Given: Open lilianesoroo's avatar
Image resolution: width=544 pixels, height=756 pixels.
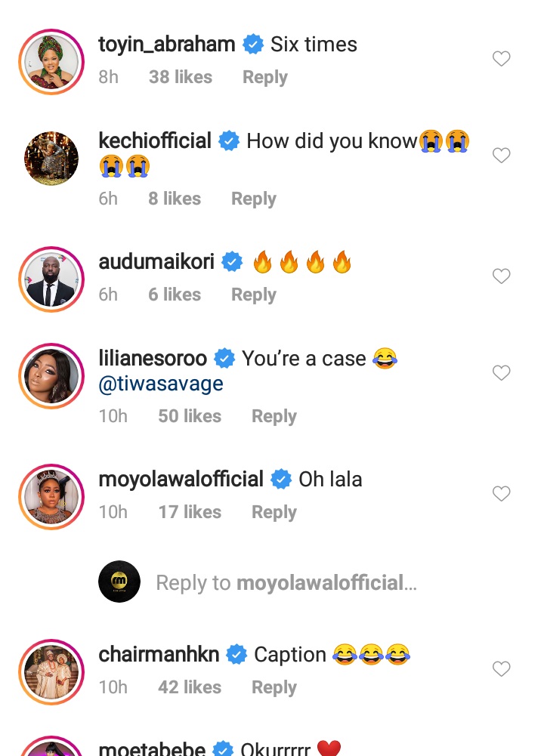Looking at the screenshot, I should tap(51, 376).
